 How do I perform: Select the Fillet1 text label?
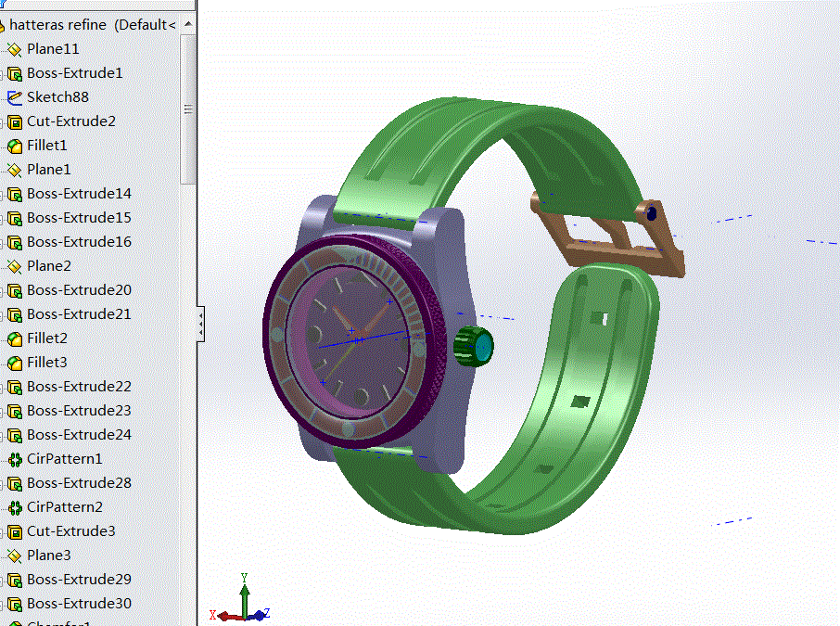click(47, 146)
